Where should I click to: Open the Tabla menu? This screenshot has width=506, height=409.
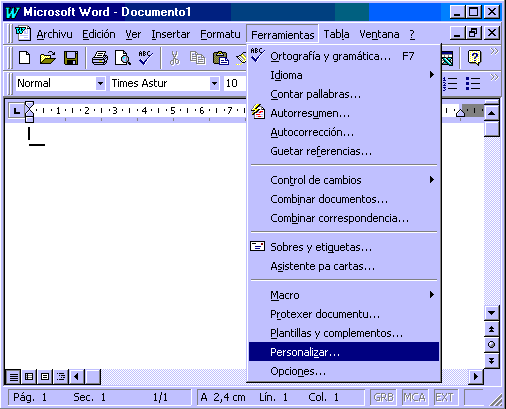[336, 34]
